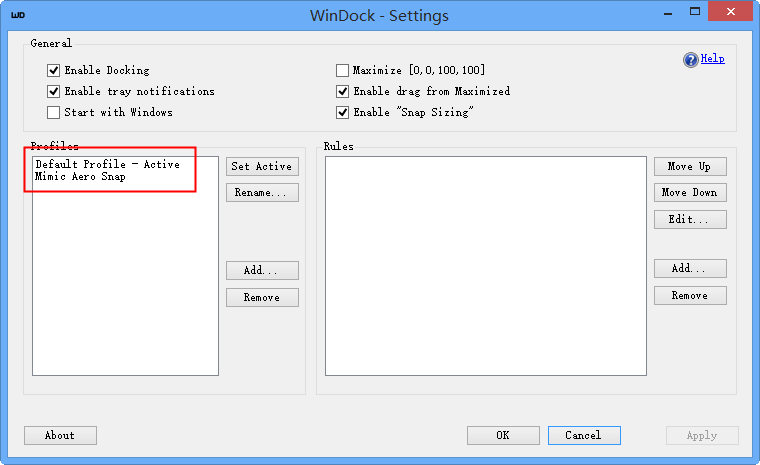This screenshot has width=760, height=465.
Task: Click Add... button beside Profiles list
Action: coord(262,271)
